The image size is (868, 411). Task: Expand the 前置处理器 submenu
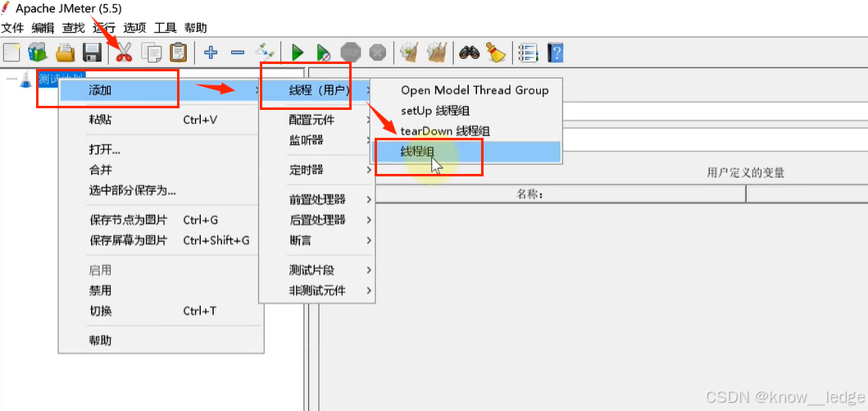click(317, 199)
